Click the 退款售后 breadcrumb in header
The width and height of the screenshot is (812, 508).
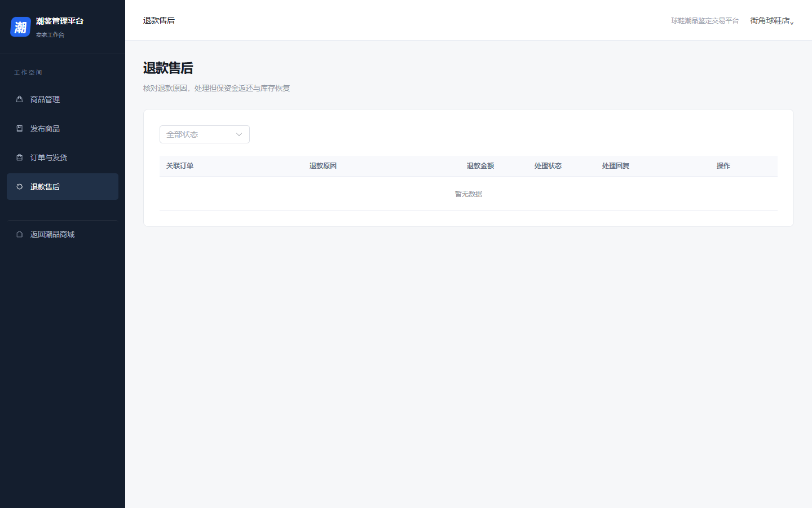[x=159, y=20]
